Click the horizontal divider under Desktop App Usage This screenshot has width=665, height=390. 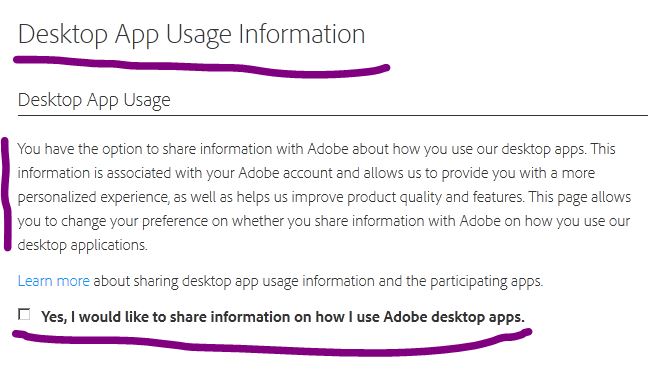pyautogui.click(x=332, y=115)
